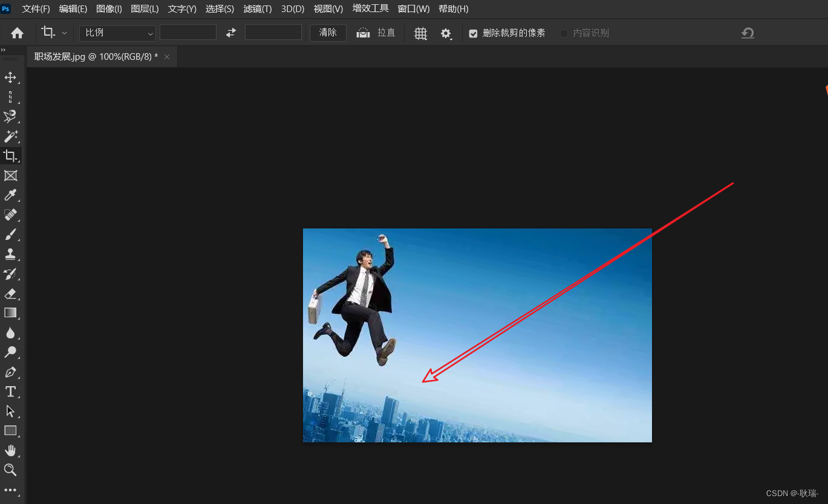
Task: Select the Gradient tool
Action: pyautogui.click(x=10, y=313)
